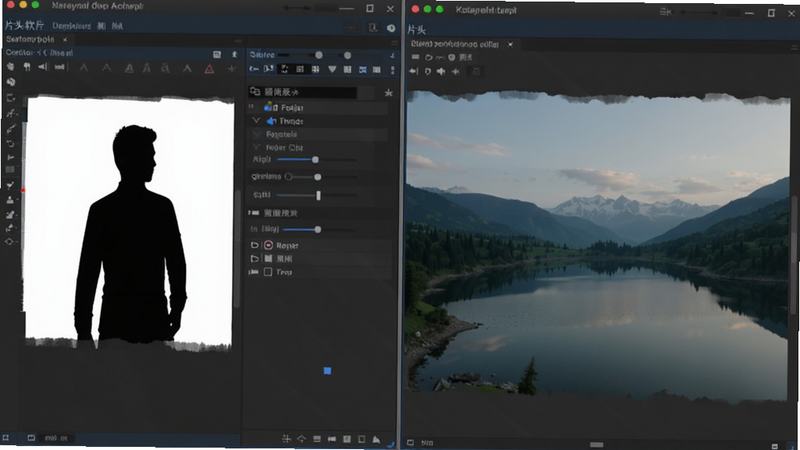
Task: Click the speaker-shaped icon in the left toolbar row
Action: [42, 67]
